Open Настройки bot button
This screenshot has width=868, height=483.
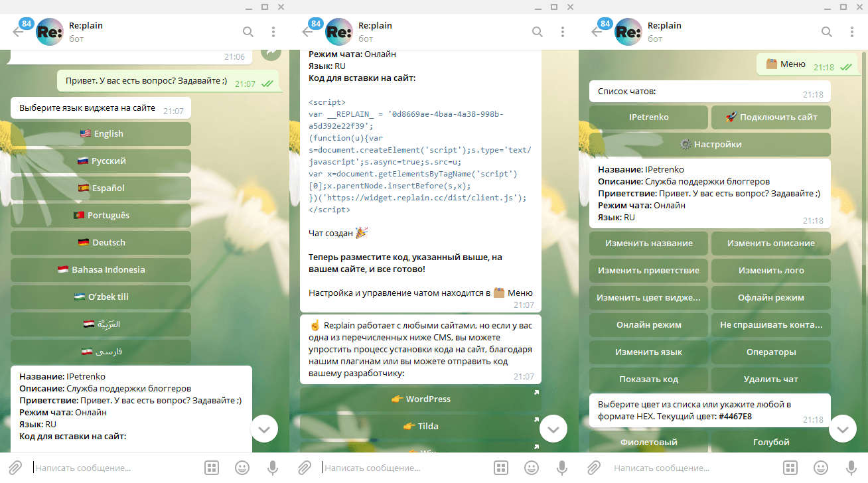click(710, 144)
